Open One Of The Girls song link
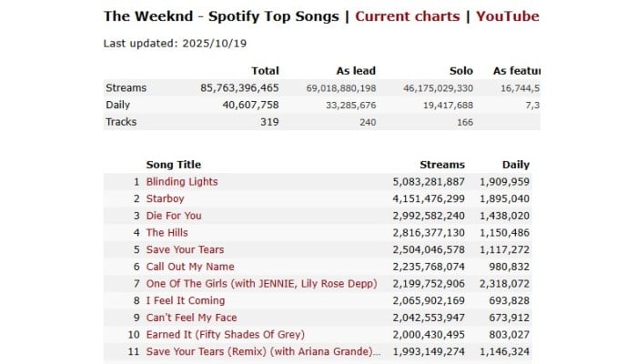Image resolution: width=637 pixels, height=364 pixels. point(261,284)
